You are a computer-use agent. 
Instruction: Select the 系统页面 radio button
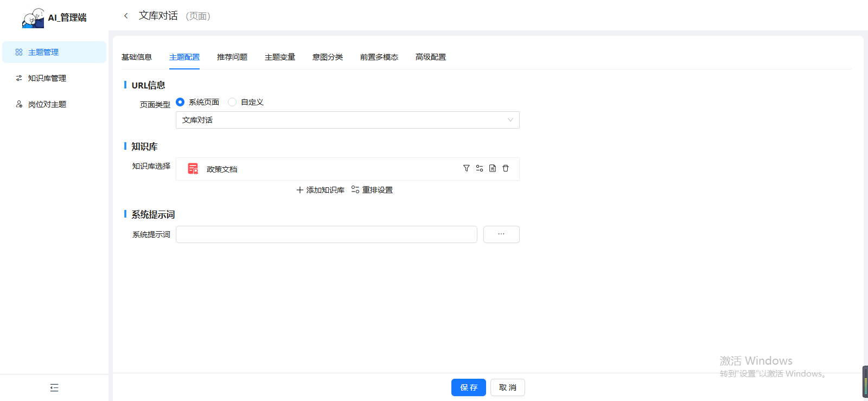pyautogui.click(x=181, y=102)
